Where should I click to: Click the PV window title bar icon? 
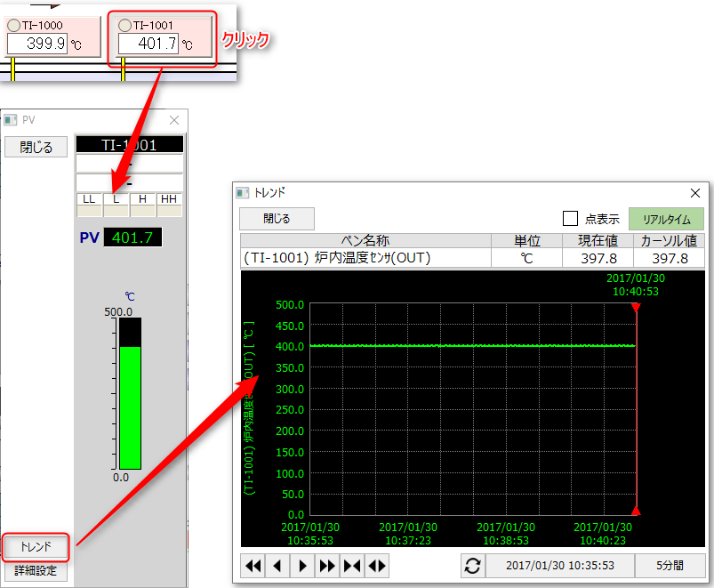tap(11, 119)
